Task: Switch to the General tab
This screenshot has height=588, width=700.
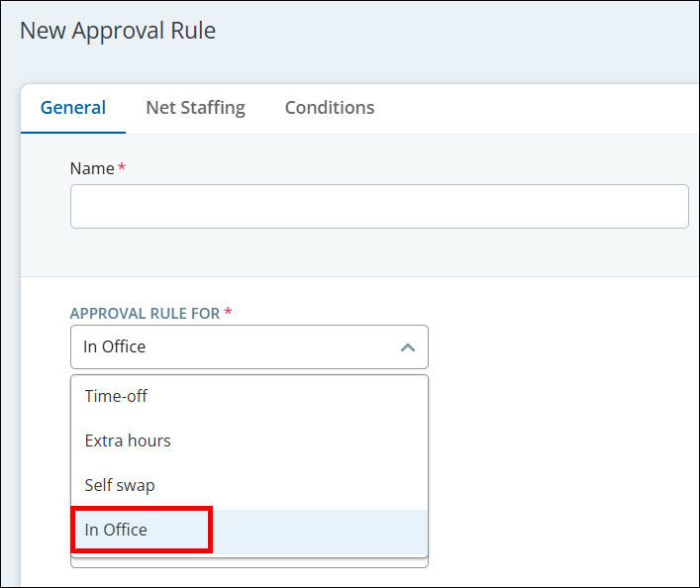Action: point(73,108)
